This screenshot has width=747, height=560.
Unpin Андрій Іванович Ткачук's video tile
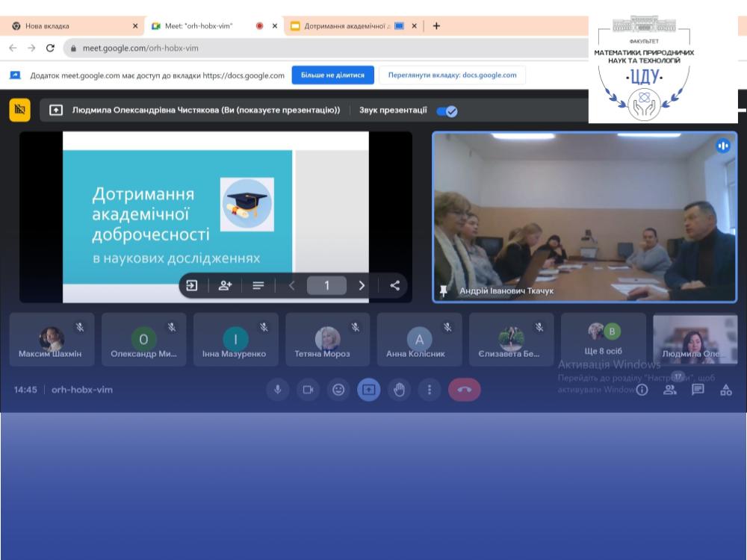coord(444,290)
